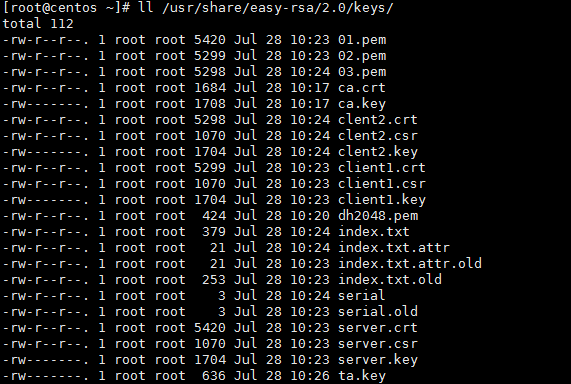The height and width of the screenshot is (384, 571).
Task: Click the file name 02.pem
Action: pyautogui.click(x=362, y=56)
